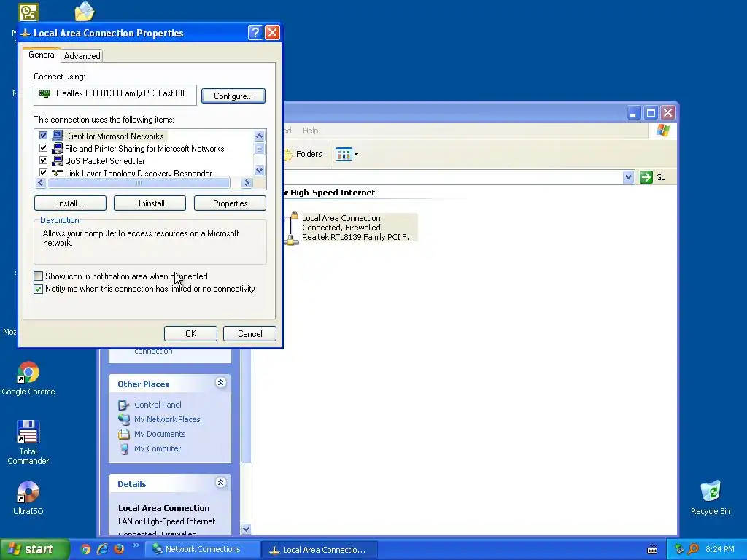Click the Realtek network adapter icon
The image size is (747, 560).
[x=44, y=93]
